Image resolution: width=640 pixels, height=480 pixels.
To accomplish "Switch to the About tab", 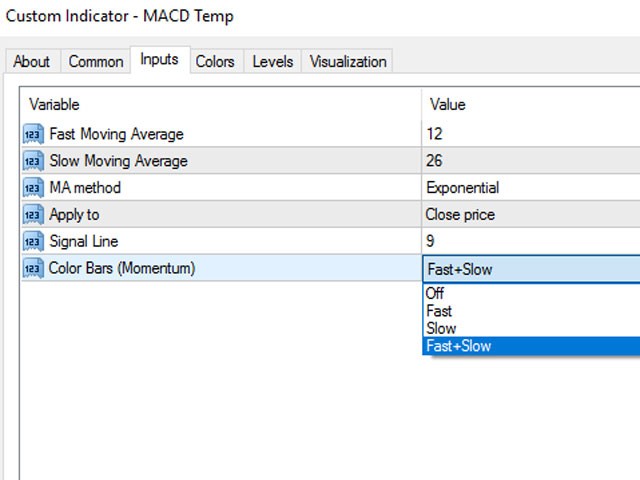I will point(31,62).
